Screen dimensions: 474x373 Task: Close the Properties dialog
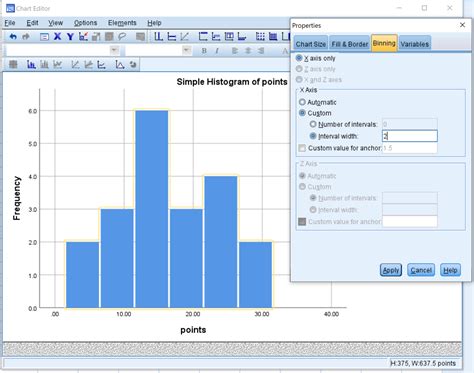click(462, 25)
